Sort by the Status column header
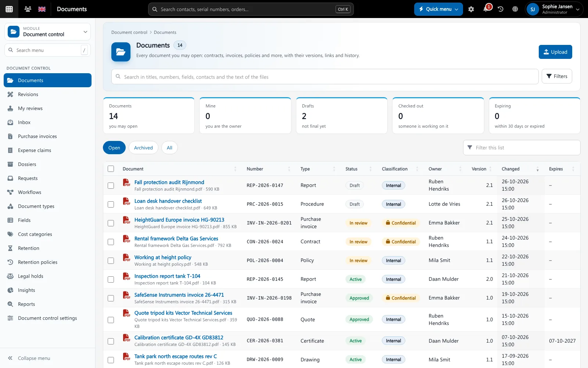The width and height of the screenshot is (588, 368). pyautogui.click(x=358, y=169)
